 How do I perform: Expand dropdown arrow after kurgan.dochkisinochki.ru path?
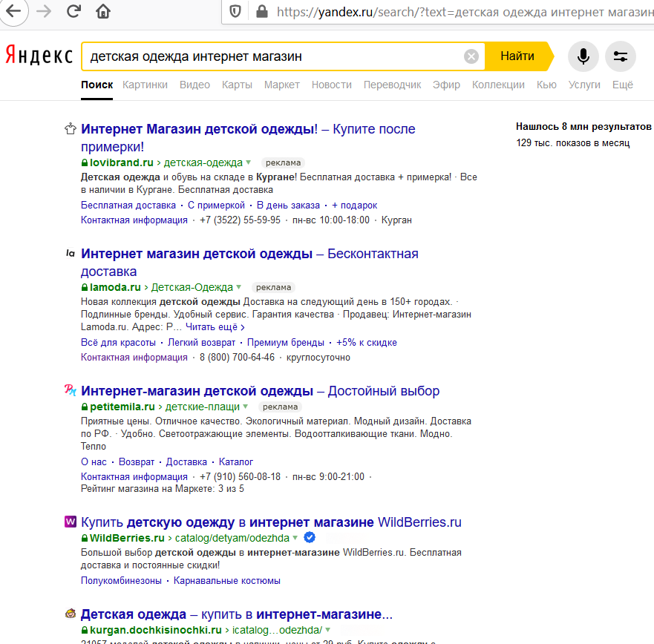[327, 629]
